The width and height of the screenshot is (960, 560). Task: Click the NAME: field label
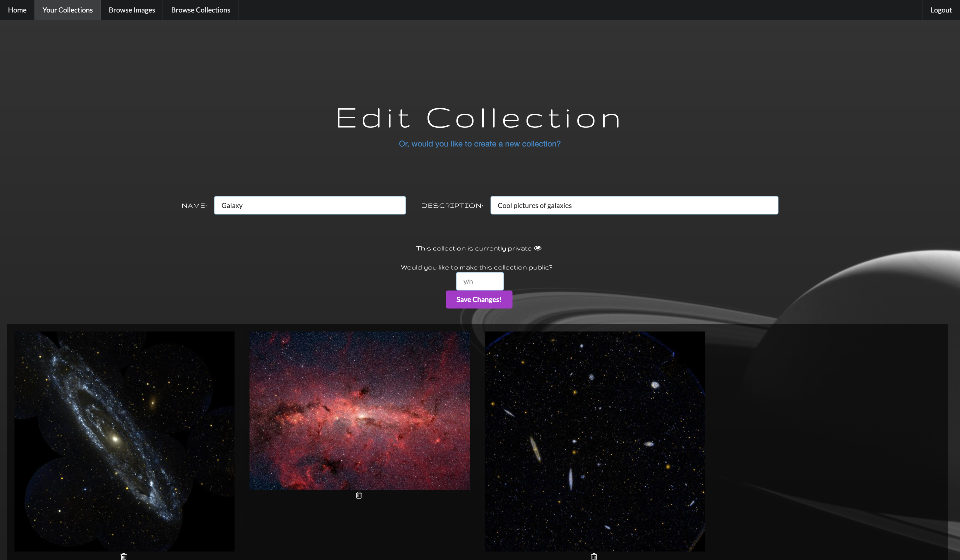coord(194,206)
